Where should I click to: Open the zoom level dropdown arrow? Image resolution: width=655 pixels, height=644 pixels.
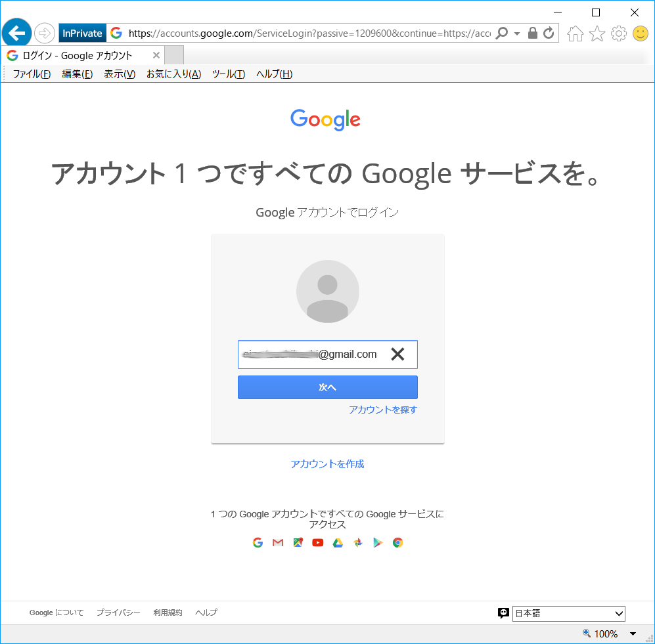(633, 634)
